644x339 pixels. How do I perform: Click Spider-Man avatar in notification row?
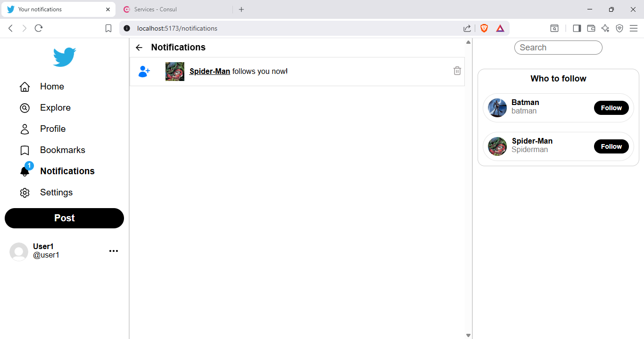tap(175, 72)
